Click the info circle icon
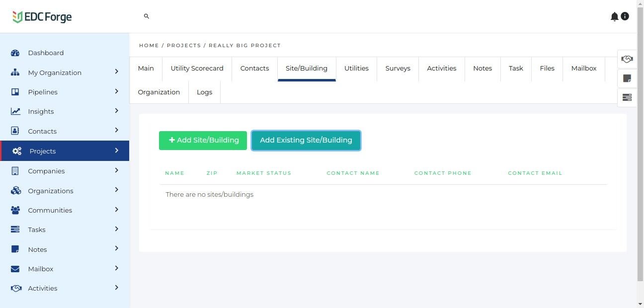 625,16
